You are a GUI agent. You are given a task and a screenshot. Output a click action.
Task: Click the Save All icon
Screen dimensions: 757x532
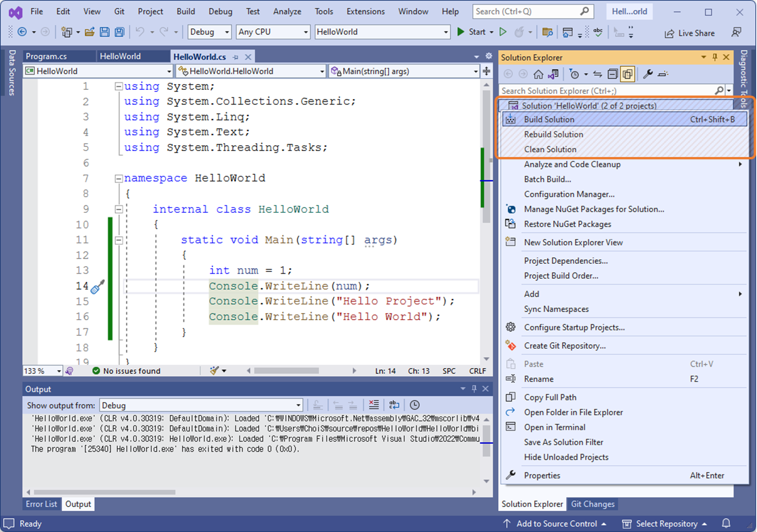coord(120,32)
